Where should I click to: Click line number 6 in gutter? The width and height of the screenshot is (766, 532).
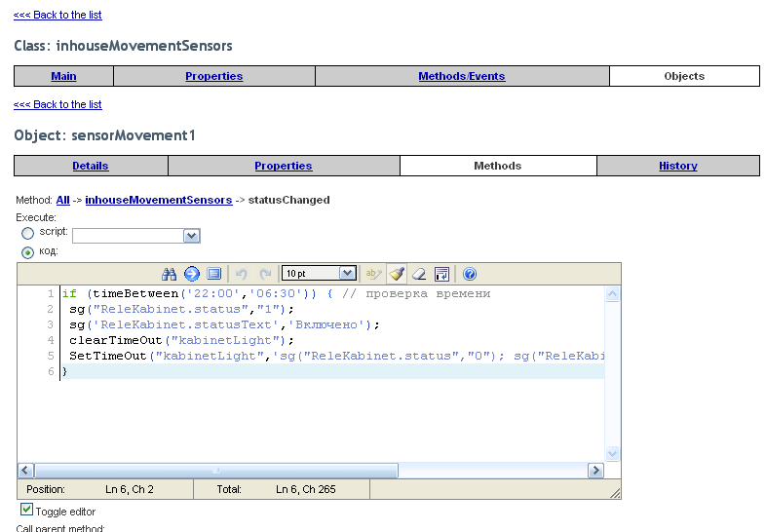point(51,371)
